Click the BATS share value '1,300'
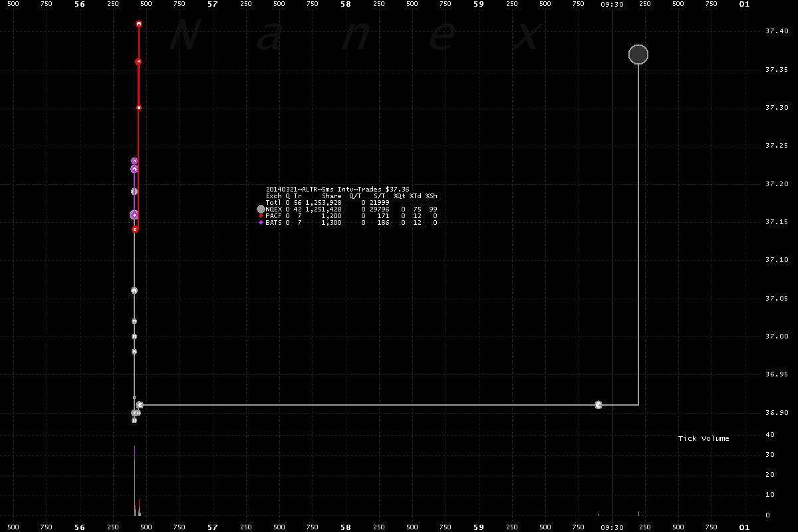 331,223
